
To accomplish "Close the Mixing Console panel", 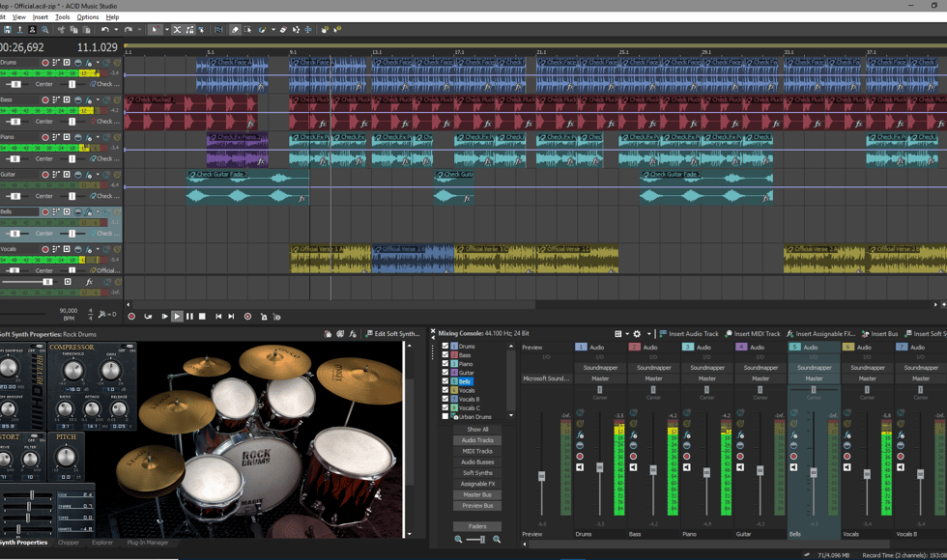I will pyautogui.click(x=433, y=331).
